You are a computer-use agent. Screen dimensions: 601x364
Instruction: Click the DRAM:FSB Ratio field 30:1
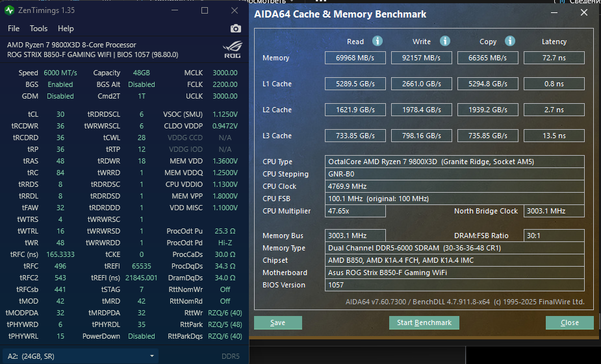pos(554,236)
